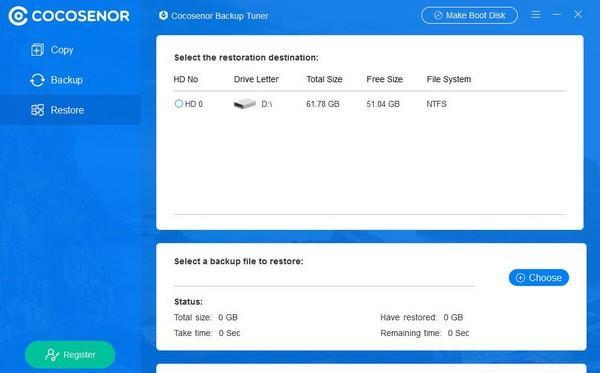Viewport: 600px width, 373px height.
Task: Click the Register button
Action: [70, 355]
